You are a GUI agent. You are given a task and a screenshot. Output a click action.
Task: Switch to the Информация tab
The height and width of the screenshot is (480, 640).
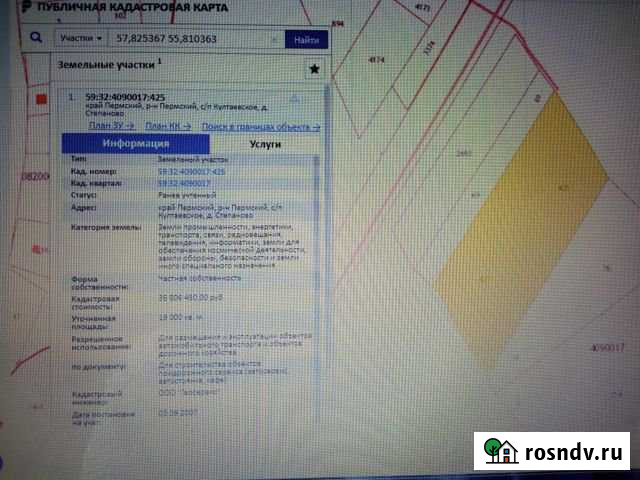coord(139,144)
